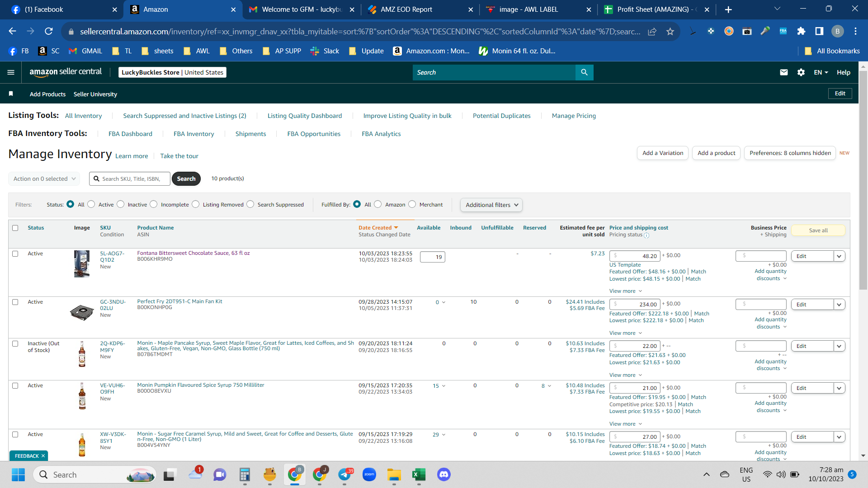This screenshot has width=868, height=488.
Task: Expand View more for Perfect Fry Fan Kit pricing
Action: pyautogui.click(x=626, y=333)
